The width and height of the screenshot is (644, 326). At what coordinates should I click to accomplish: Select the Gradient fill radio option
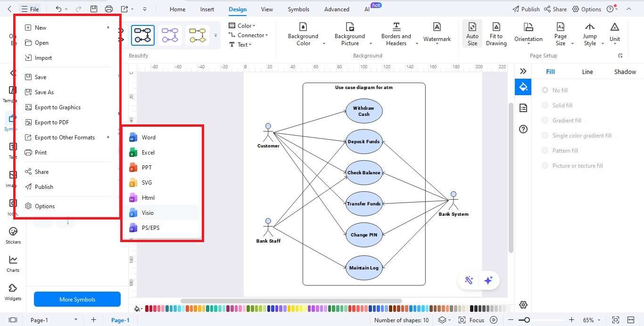[x=545, y=120]
